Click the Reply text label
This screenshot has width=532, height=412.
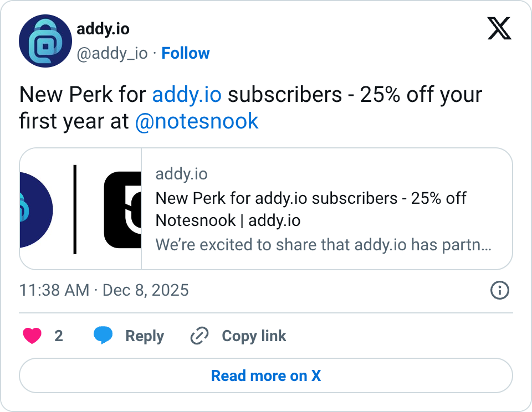(145, 336)
